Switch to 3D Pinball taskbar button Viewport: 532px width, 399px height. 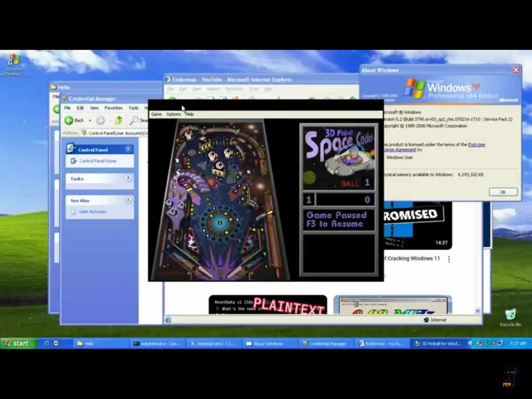438,344
